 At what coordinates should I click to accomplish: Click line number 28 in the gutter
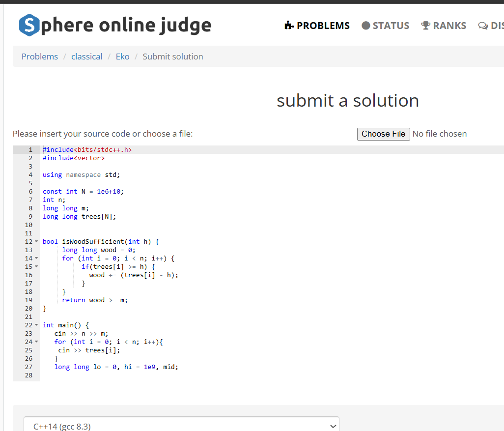click(28, 375)
